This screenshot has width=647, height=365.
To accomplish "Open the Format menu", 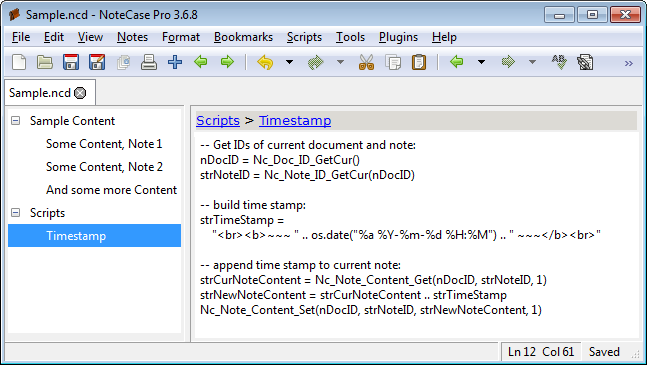I will 181,37.
